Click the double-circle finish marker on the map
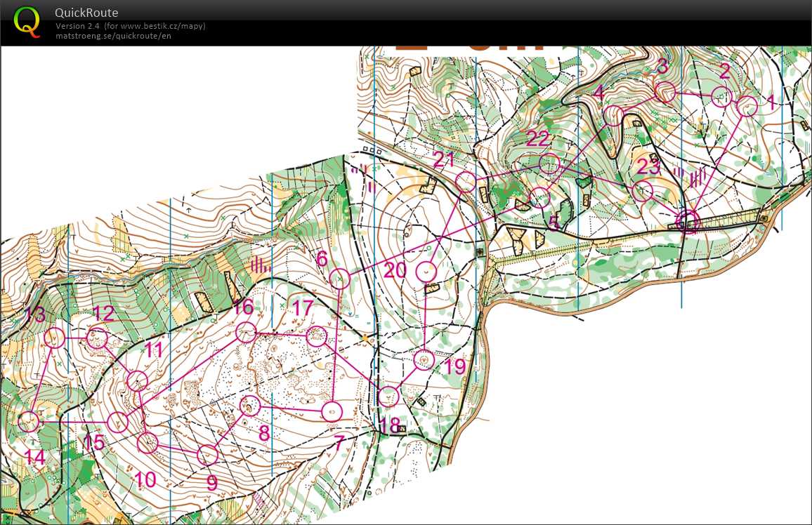 (688, 221)
